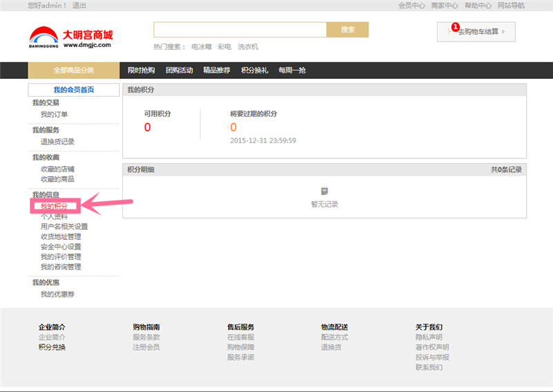Open 收藏的店铺 in sidebar
The width and height of the screenshot is (553, 392).
[x=57, y=169]
